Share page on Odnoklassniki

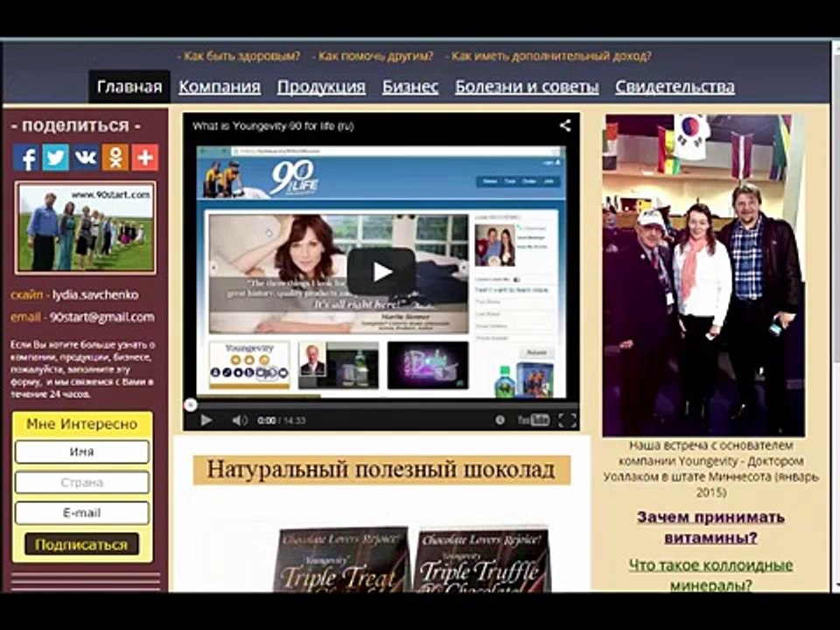click(x=115, y=157)
